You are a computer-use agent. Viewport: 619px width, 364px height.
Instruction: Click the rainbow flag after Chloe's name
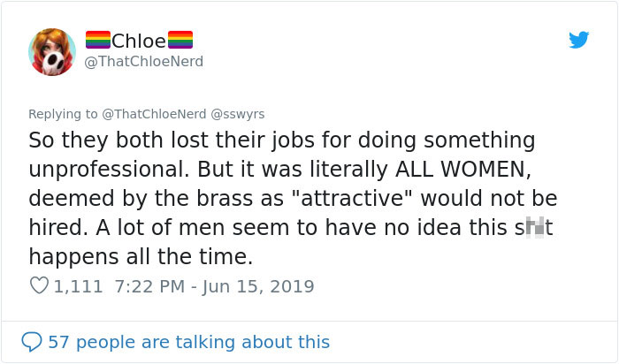point(180,41)
